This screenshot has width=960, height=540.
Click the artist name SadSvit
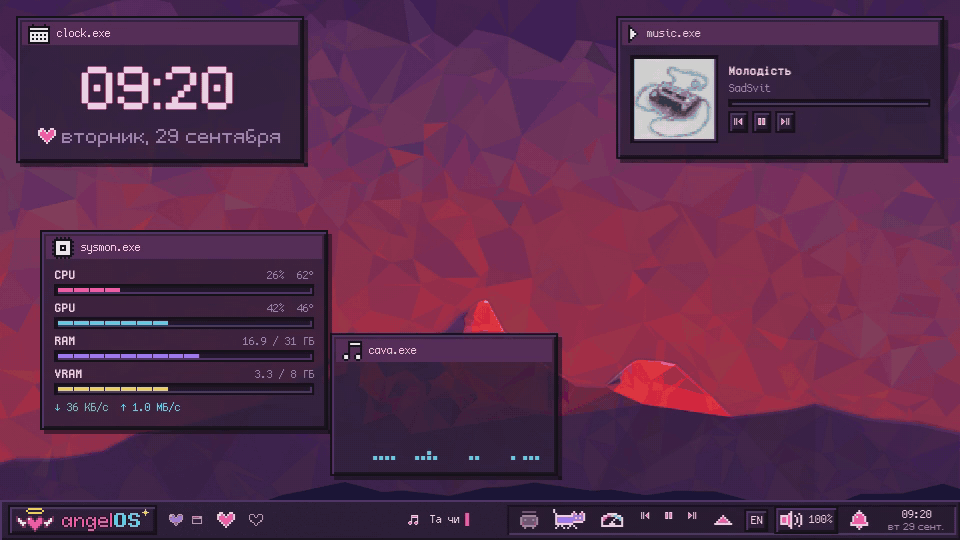click(749, 88)
